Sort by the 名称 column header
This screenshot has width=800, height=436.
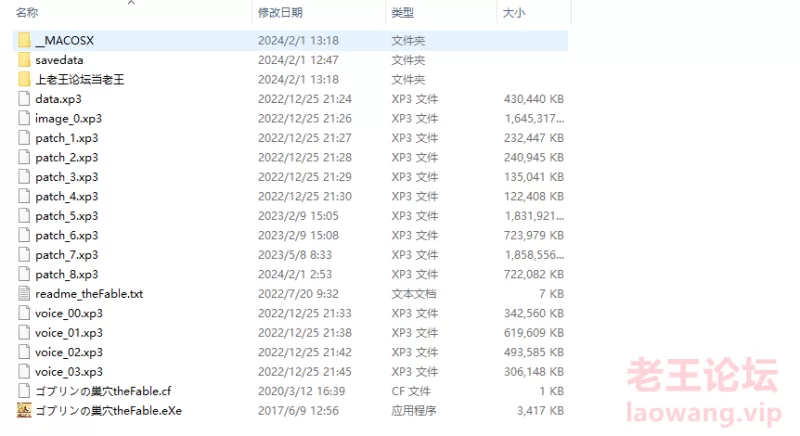pos(27,13)
